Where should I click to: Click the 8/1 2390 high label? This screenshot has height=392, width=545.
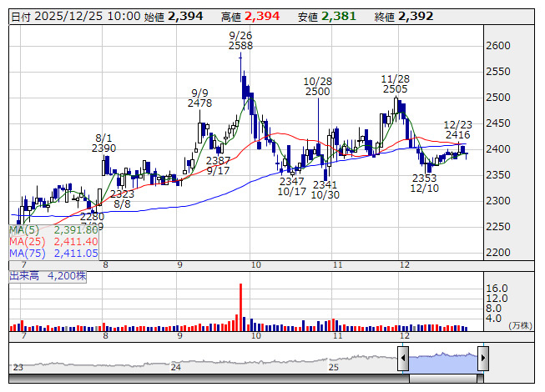click(103, 143)
